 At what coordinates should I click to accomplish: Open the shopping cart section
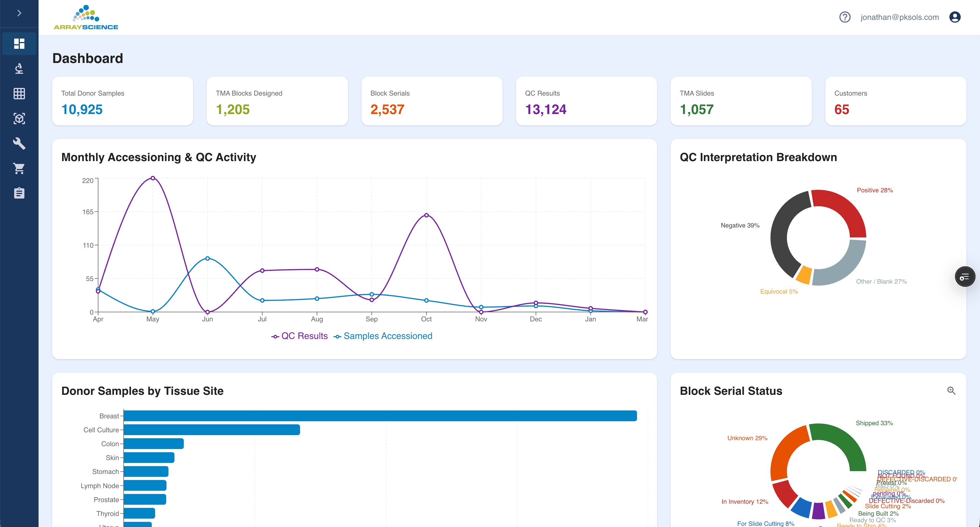19,168
